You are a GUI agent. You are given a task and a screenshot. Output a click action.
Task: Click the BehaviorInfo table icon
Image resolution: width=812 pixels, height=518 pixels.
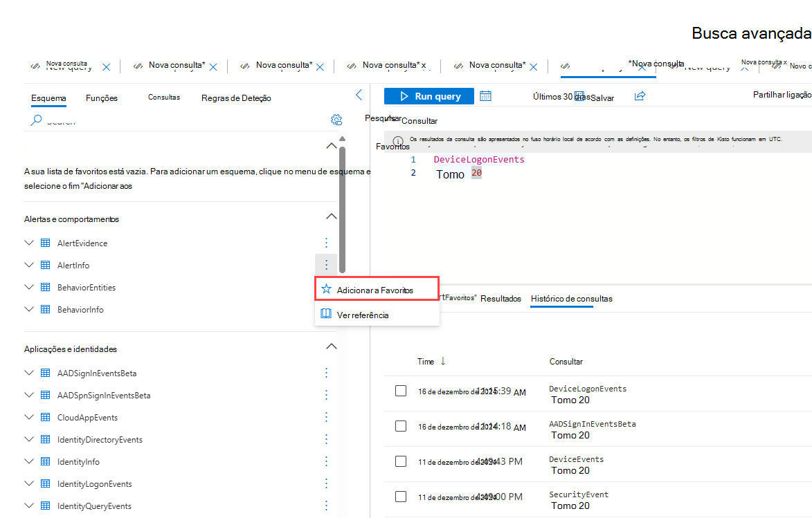46,309
